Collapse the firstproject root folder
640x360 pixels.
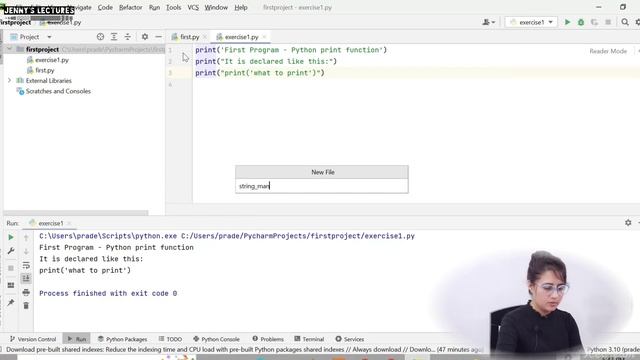point(9,49)
